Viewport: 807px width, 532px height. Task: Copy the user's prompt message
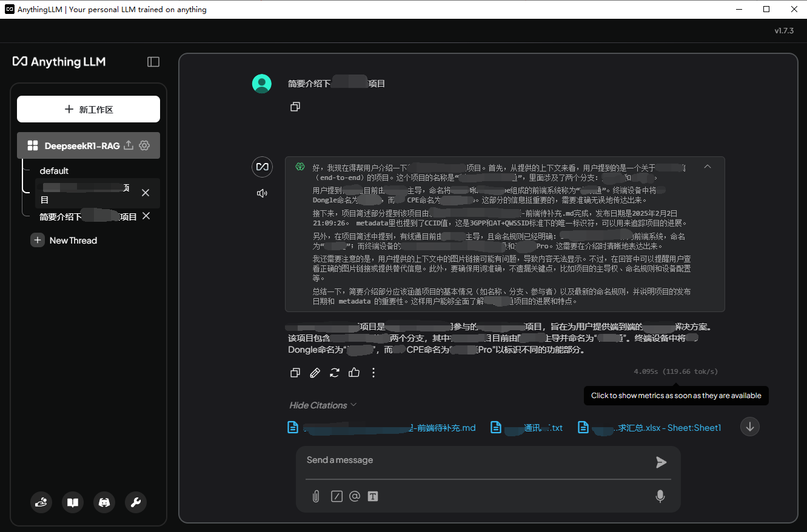click(x=295, y=107)
